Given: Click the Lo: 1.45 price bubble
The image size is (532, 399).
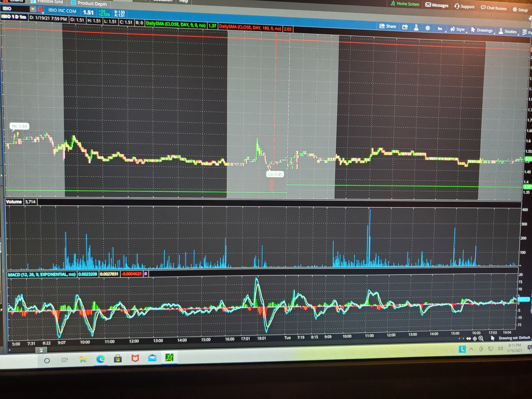Looking at the screenshot, I should tap(275, 174).
